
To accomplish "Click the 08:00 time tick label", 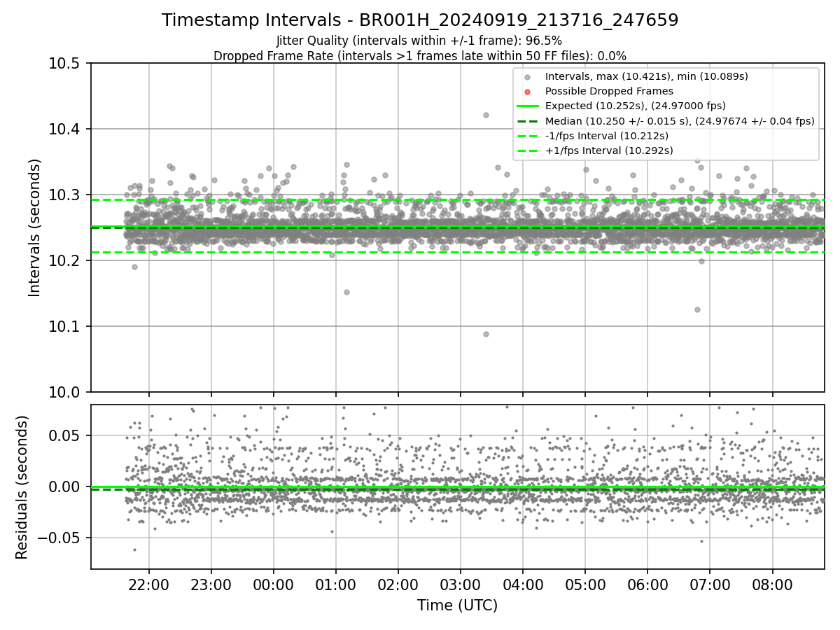I will pos(773,584).
